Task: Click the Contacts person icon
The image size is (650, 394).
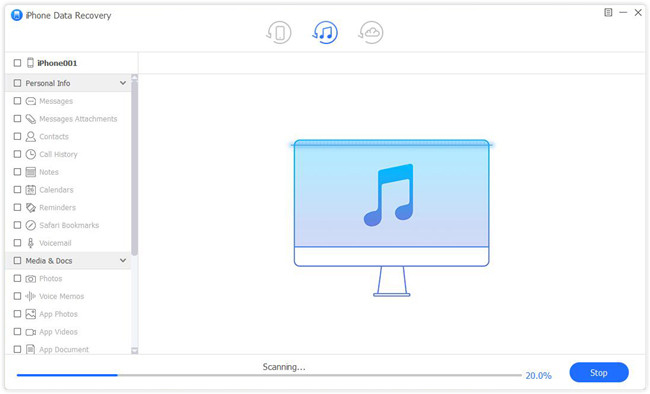Action: click(x=31, y=136)
